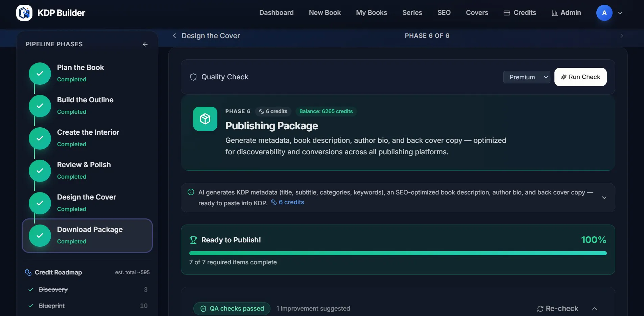Screen dimensions: 644x316
Task: Go back to Design the Cover phase
Action: pos(206,36)
